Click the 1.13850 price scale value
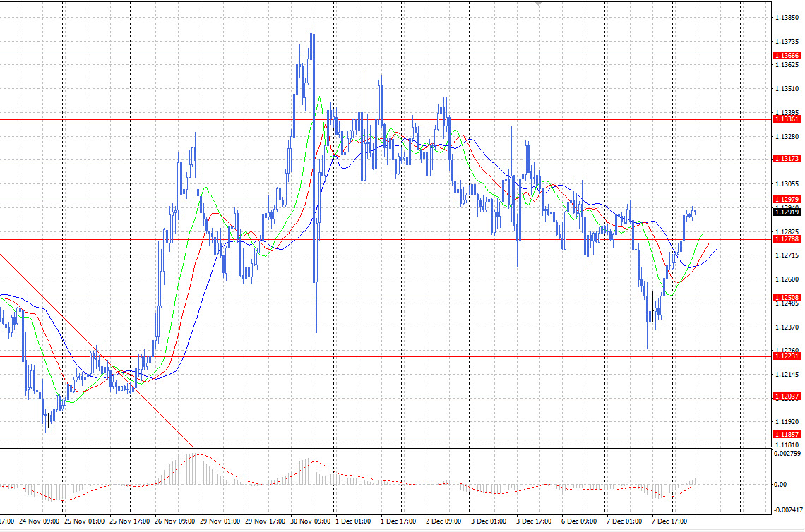The height and width of the screenshot is (532, 805). pyautogui.click(x=787, y=18)
